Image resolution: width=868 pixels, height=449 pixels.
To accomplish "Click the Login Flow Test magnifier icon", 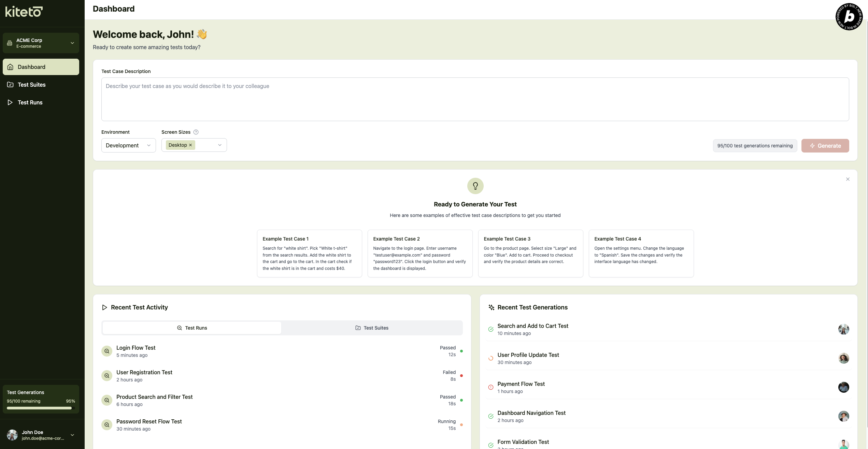I will 107,351.
